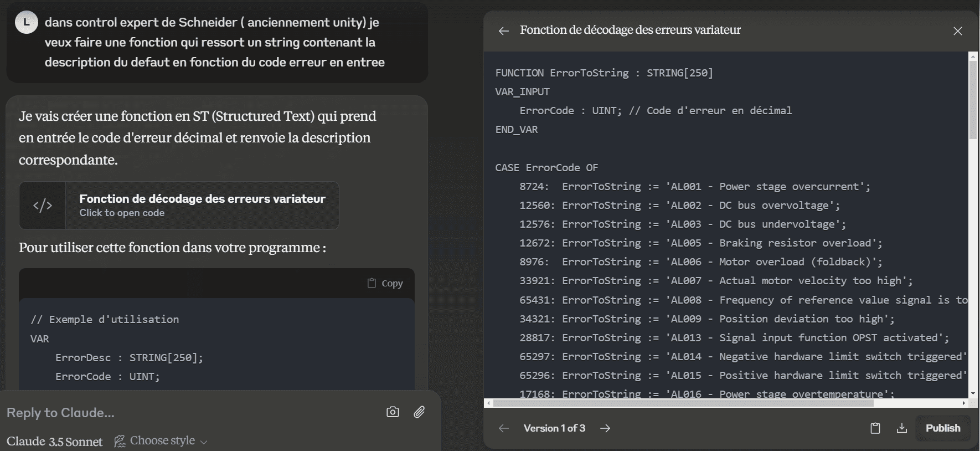The height and width of the screenshot is (451, 980).
Task: Copy the example usage code block
Action: [x=385, y=283]
